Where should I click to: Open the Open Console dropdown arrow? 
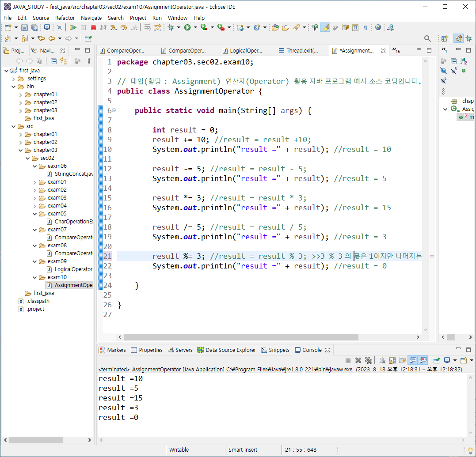tap(472, 360)
